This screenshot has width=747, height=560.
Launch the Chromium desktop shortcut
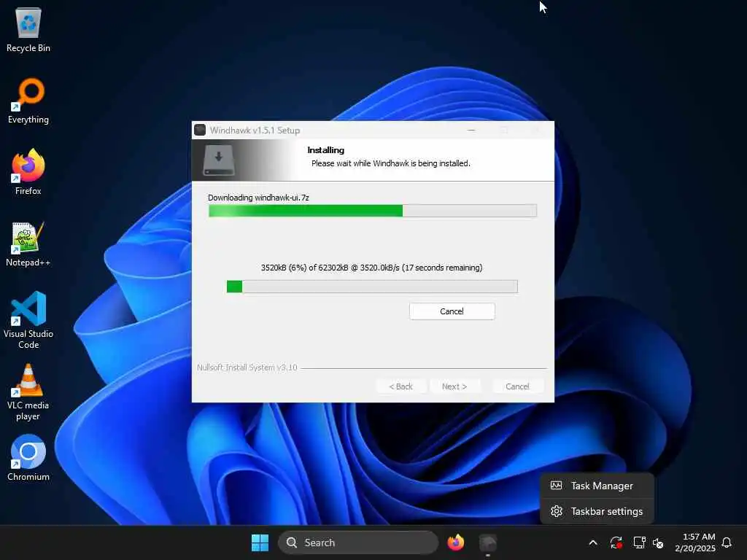click(28, 458)
